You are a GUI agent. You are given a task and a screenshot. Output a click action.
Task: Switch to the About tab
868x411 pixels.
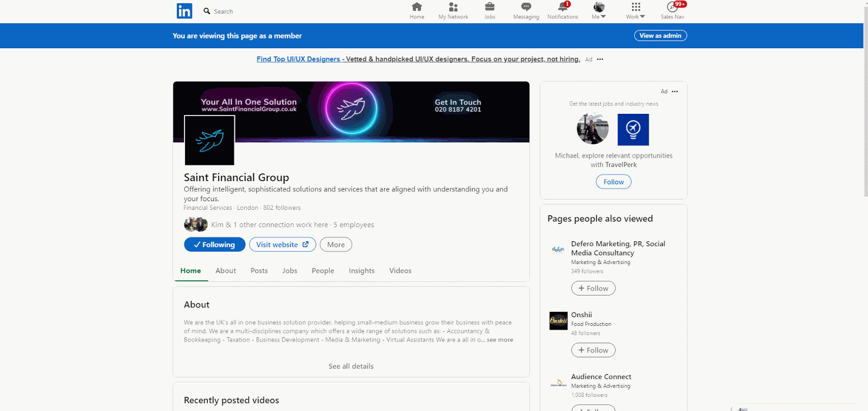click(226, 271)
